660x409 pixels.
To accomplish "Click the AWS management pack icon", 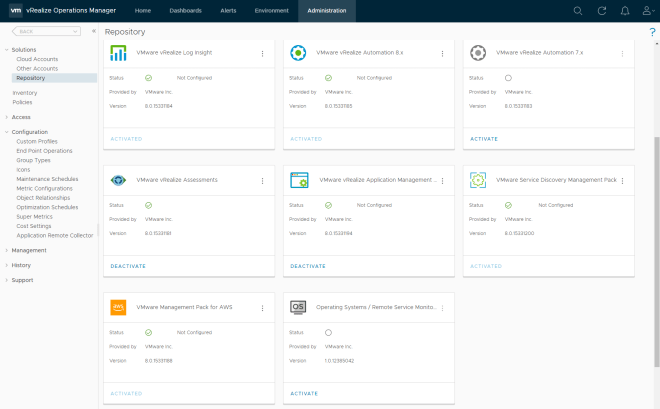I will (x=118, y=308).
